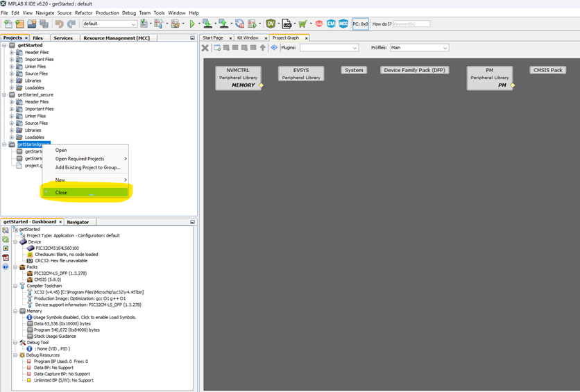Collapse the Device node in Dashboard
The height and width of the screenshot is (392, 580).
[15, 242]
